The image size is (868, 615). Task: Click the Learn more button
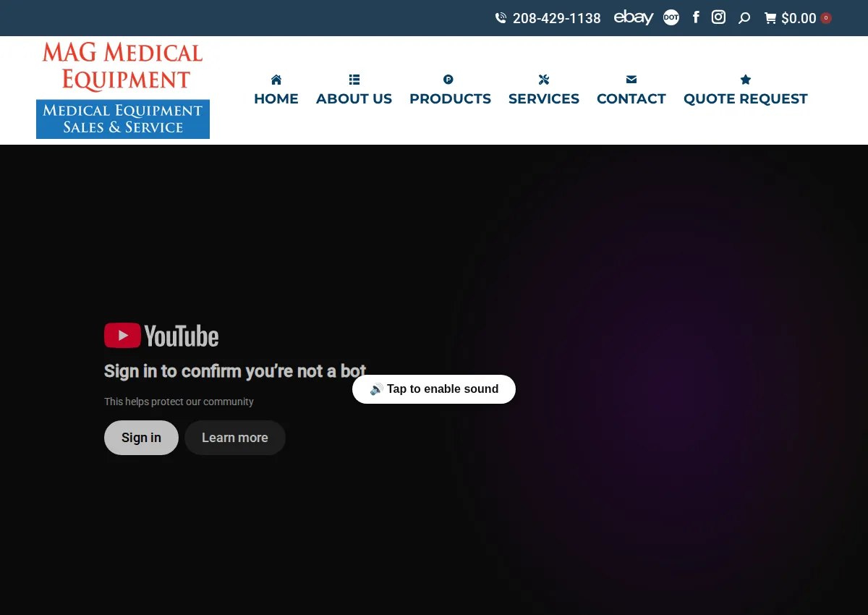click(235, 438)
